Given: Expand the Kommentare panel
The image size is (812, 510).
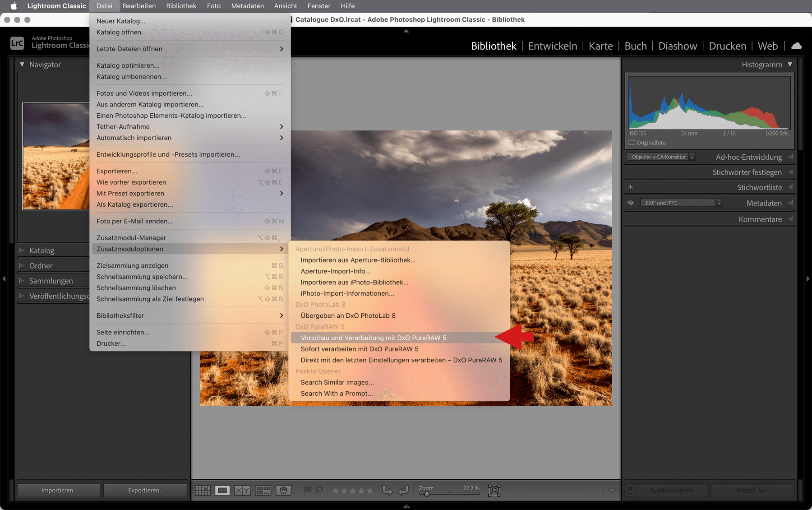Looking at the screenshot, I should click(x=790, y=219).
